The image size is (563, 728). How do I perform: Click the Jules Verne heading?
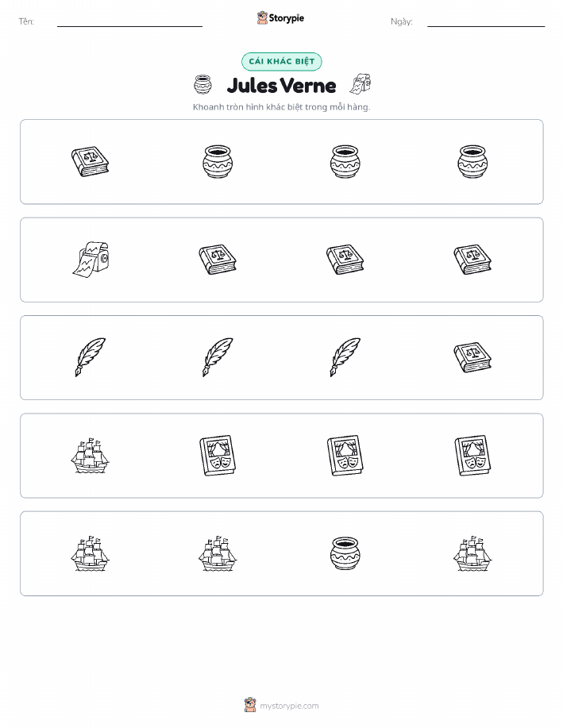(281, 86)
